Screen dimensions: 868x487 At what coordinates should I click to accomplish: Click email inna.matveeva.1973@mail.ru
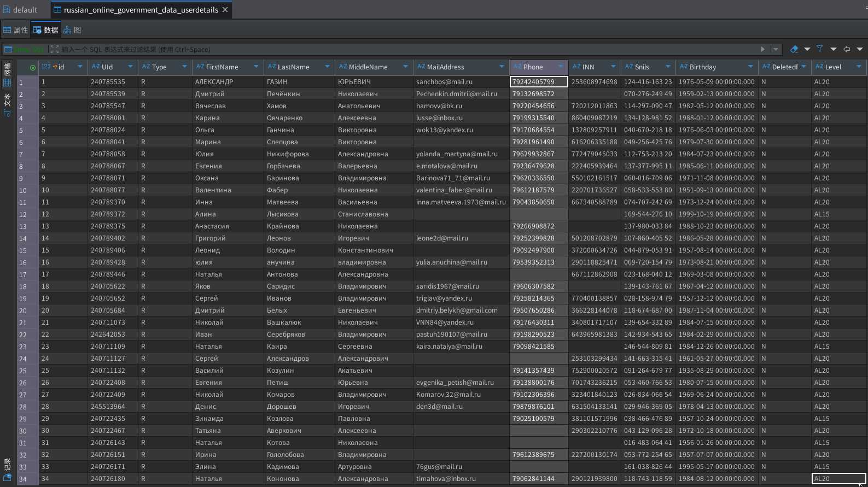(x=461, y=202)
